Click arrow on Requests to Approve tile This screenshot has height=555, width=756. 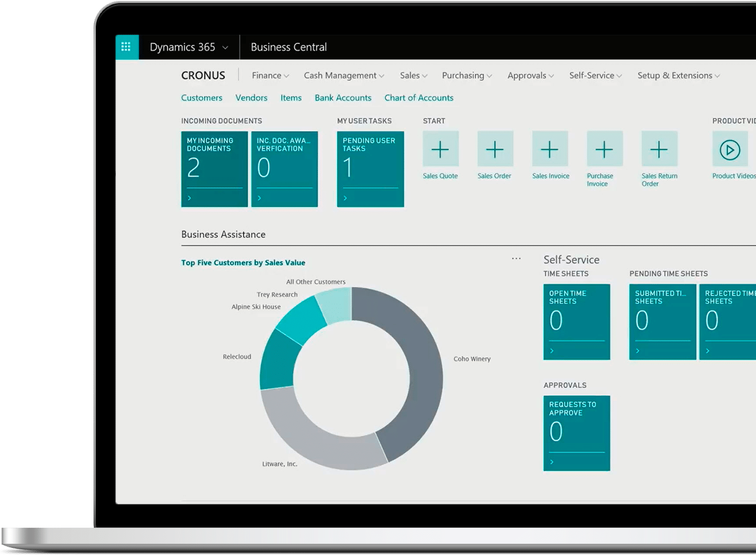(x=552, y=462)
